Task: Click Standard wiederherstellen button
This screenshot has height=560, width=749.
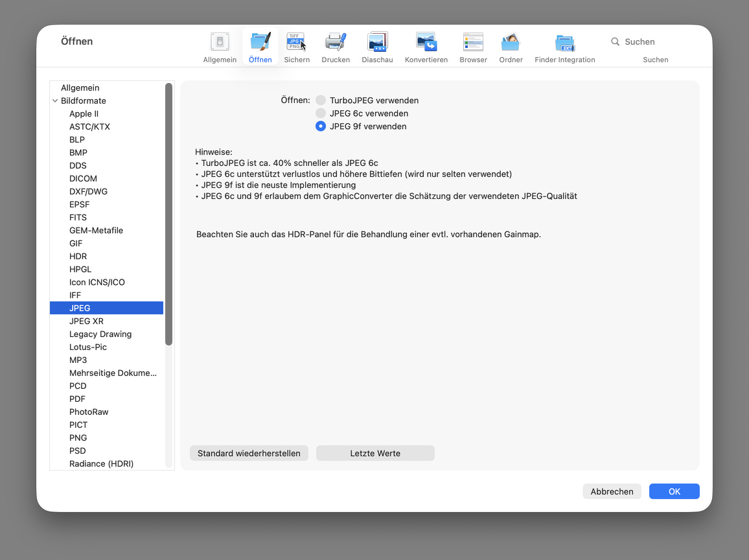Action: 249,453
